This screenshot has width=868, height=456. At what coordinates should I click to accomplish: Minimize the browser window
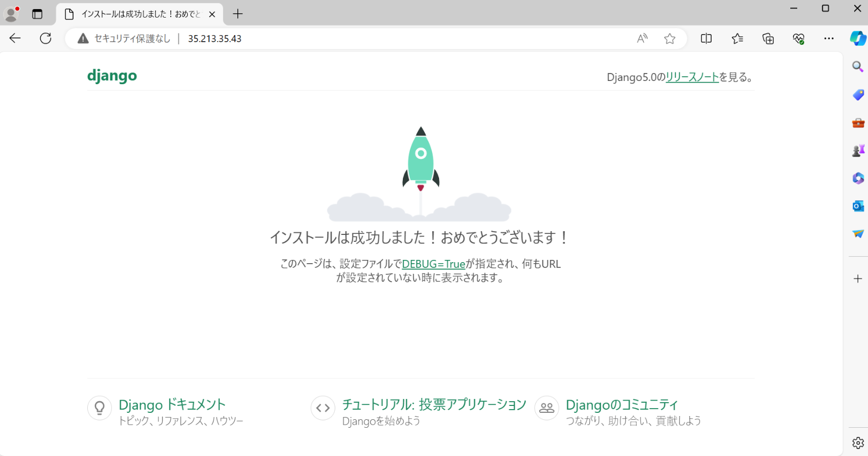tap(793, 9)
